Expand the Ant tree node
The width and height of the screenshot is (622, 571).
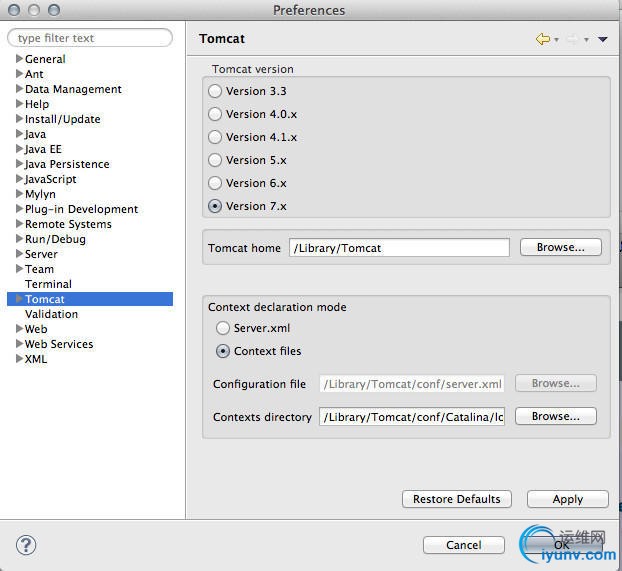[x=19, y=74]
